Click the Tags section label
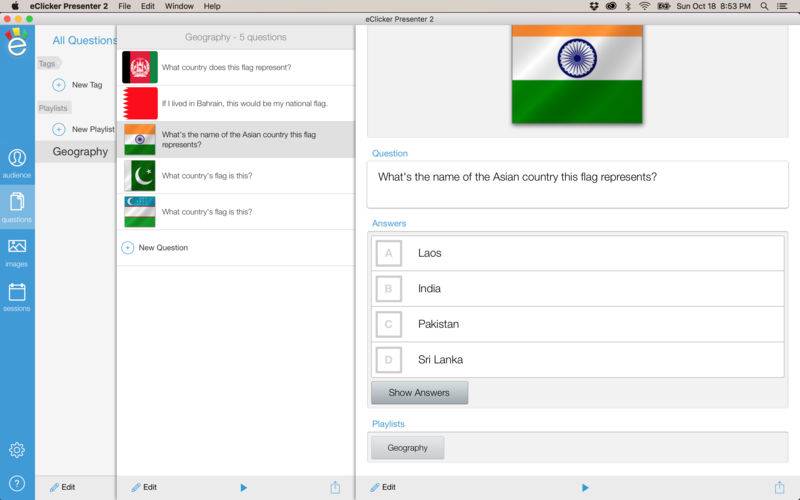The image size is (800, 500). click(48, 63)
